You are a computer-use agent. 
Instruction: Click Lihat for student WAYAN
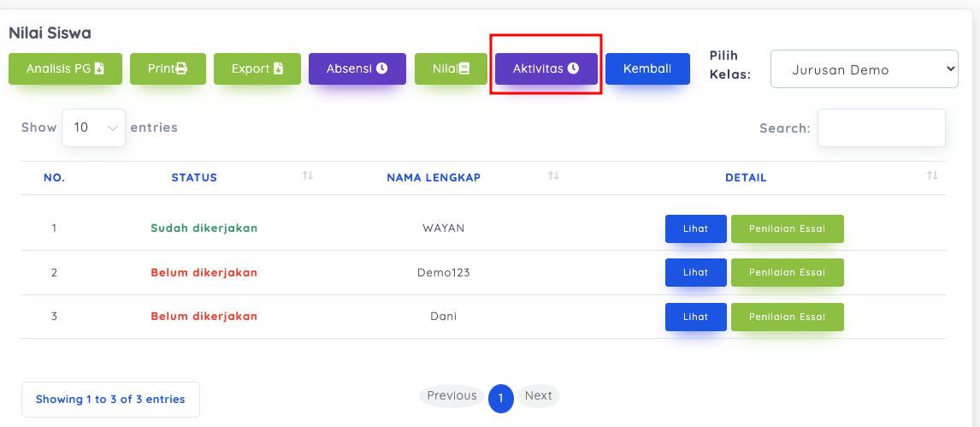point(695,228)
